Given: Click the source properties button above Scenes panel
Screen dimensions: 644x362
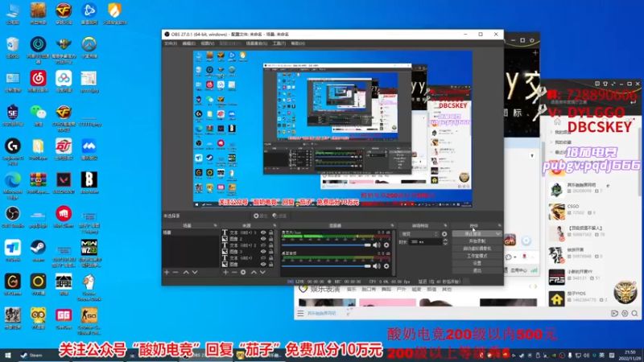Looking at the screenshot, I should pyautogui.click(x=260, y=216).
